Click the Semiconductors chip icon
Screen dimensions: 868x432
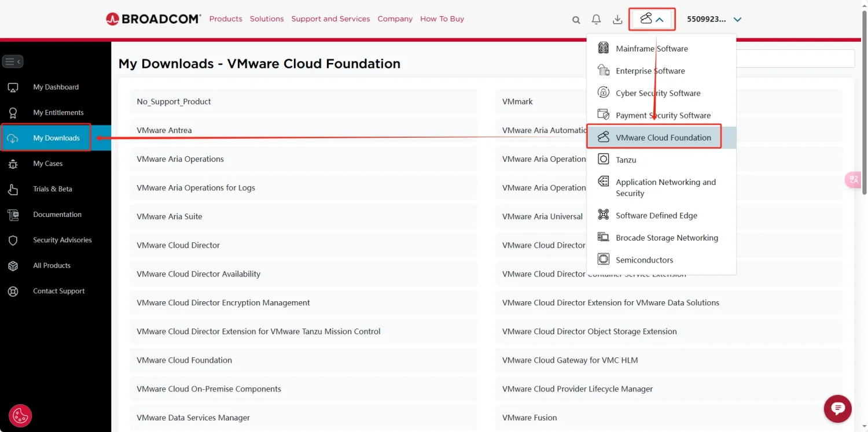click(x=604, y=259)
